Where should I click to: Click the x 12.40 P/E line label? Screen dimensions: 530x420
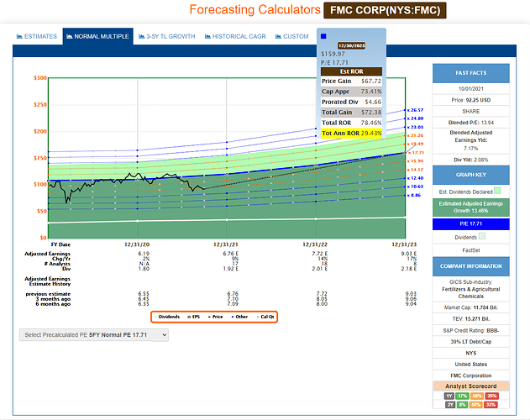pyautogui.click(x=415, y=178)
